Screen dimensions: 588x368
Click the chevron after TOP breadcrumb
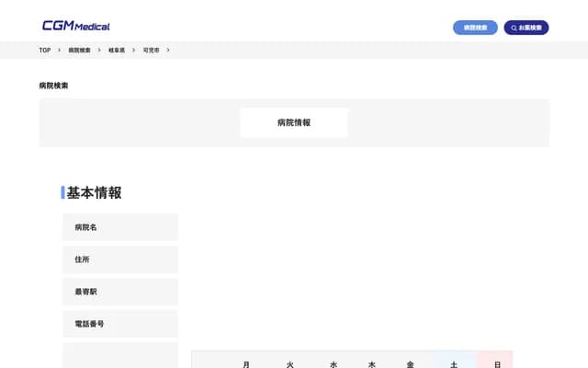pos(59,50)
